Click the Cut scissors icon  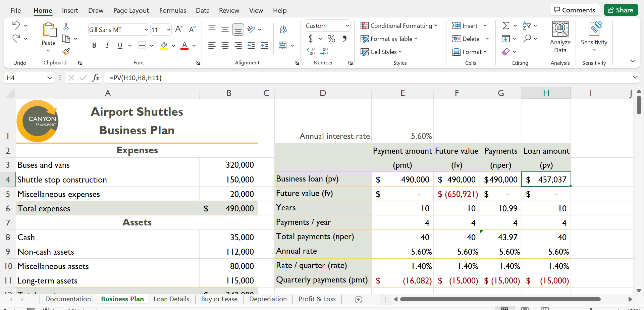[x=66, y=26]
